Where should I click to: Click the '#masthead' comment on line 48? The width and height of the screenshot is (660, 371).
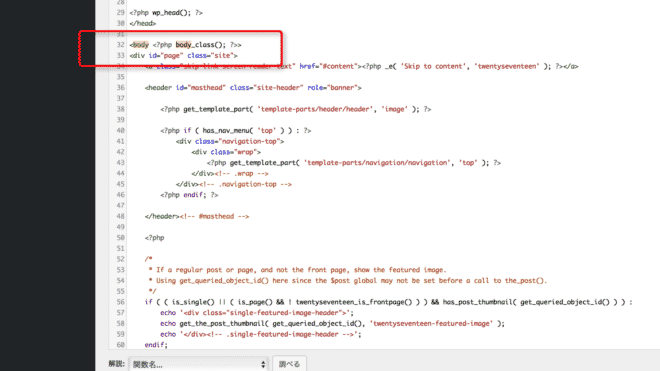tap(214, 216)
